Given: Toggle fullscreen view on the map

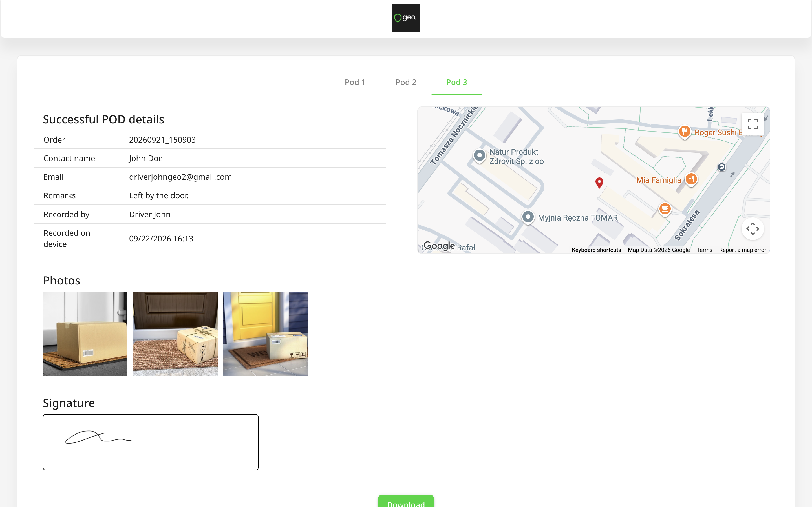Looking at the screenshot, I should click(753, 124).
